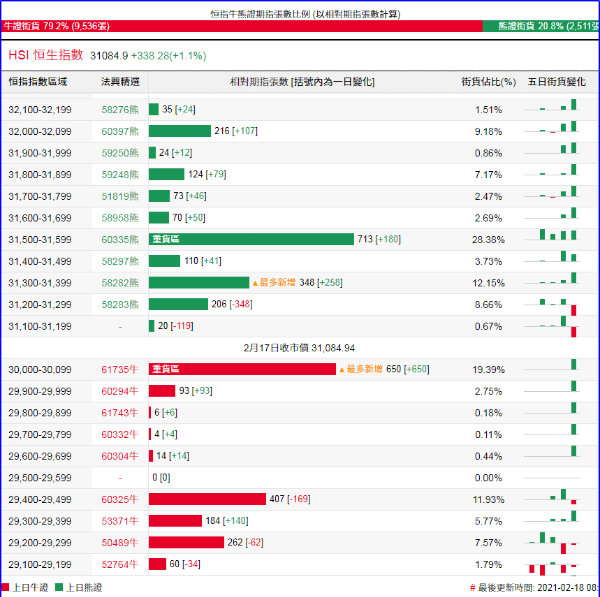Click the 相對期指張數 column header
This screenshot has width=600, height=597.
(302, 82)
